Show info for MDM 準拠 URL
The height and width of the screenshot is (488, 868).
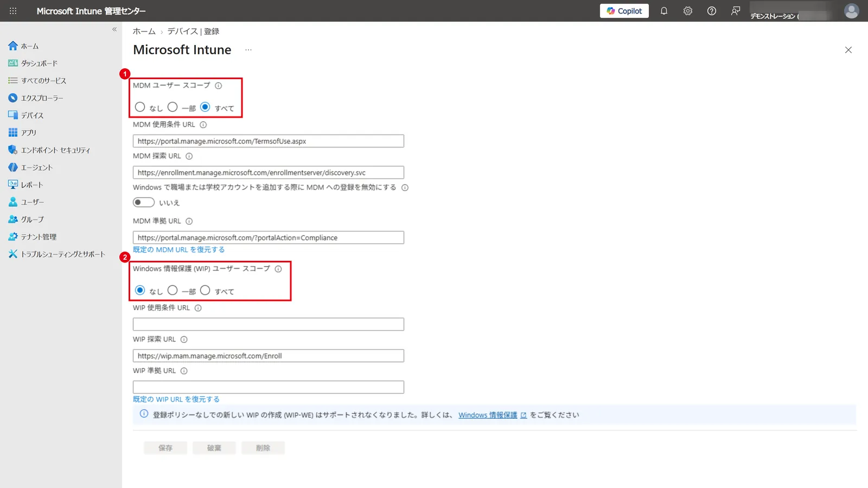(189, 221)
